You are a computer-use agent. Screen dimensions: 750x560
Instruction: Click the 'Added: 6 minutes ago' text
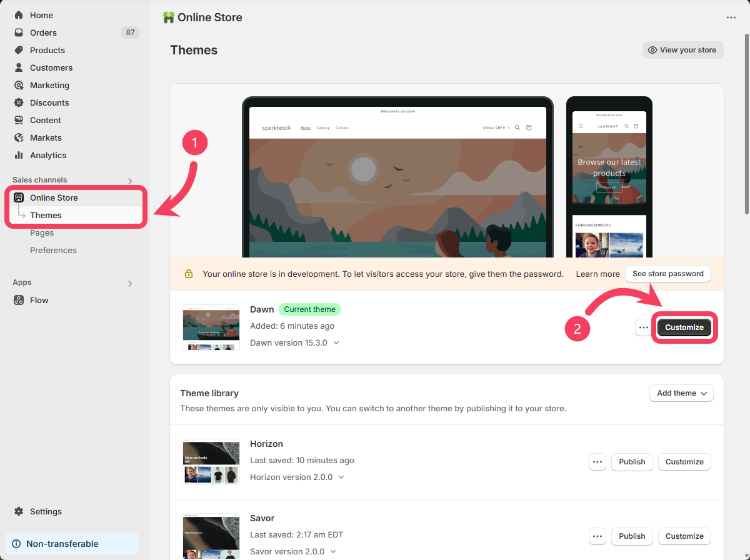coord(292,326)
